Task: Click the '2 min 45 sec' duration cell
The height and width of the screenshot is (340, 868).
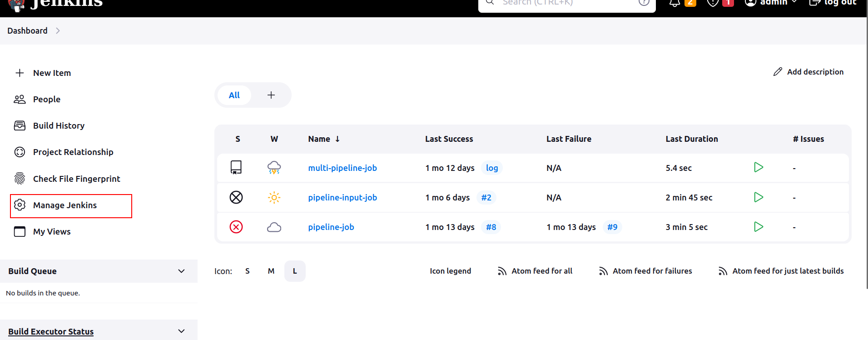Action: point(689,197)
